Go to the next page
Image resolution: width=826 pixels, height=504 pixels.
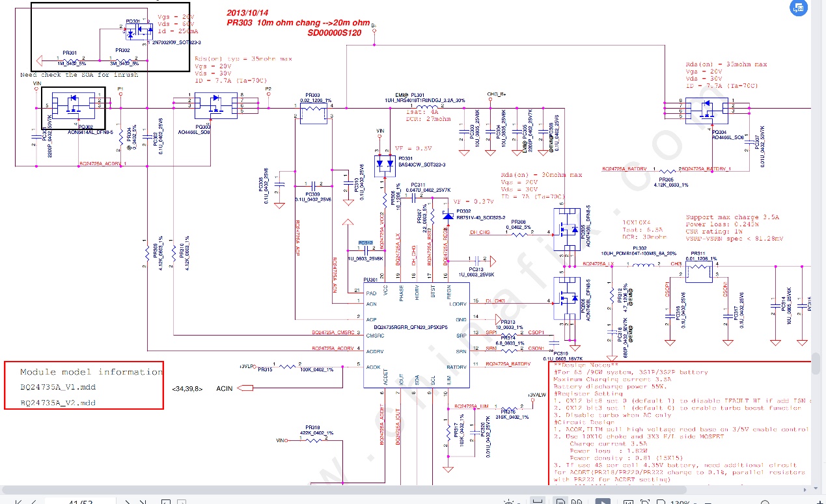pos(128,503)
